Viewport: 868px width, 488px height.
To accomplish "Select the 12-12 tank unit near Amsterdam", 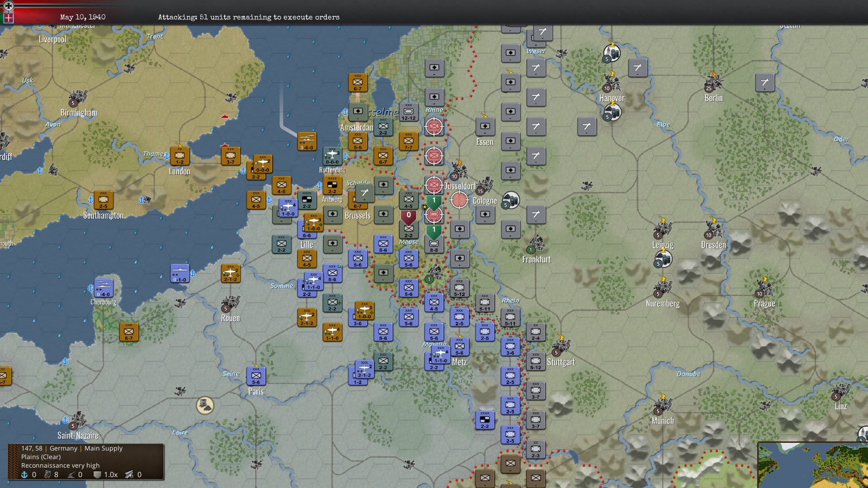I will [x=408, y=112].
